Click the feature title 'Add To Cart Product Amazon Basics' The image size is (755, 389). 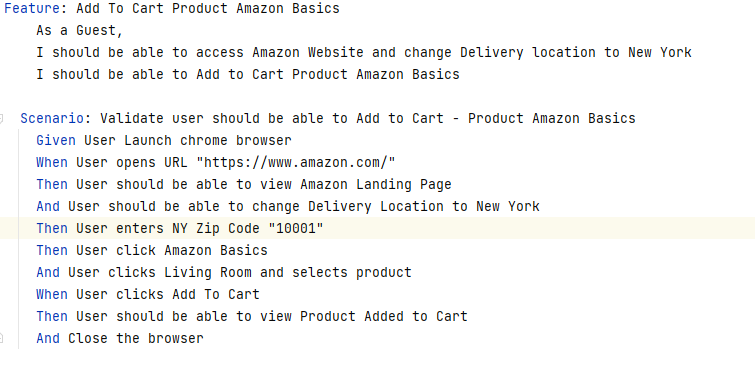point(208,9)
